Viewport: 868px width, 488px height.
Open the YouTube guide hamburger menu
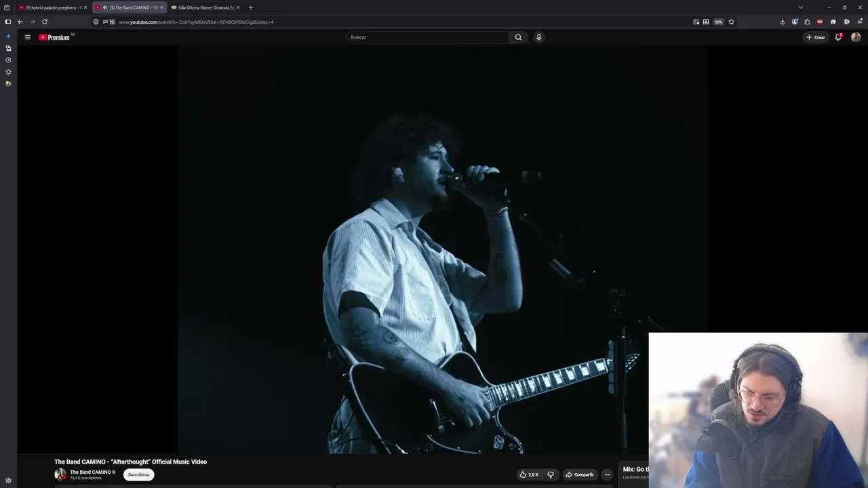(x=27, y=37)
